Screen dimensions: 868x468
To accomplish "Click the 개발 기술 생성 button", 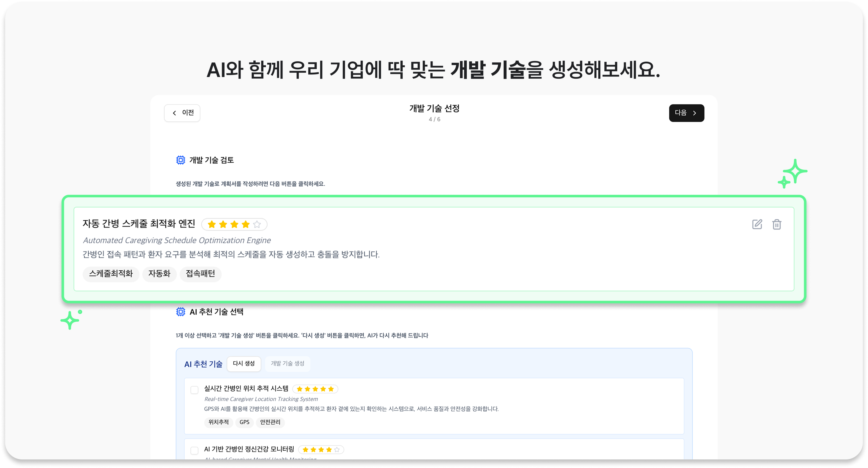I will [287, 364].
